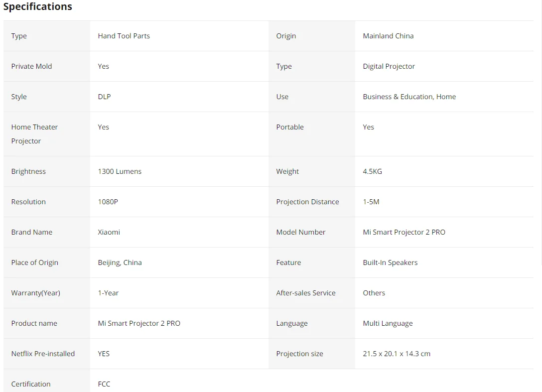
Task: Click the 1-5M projection distance value
Action: (371, 202)
